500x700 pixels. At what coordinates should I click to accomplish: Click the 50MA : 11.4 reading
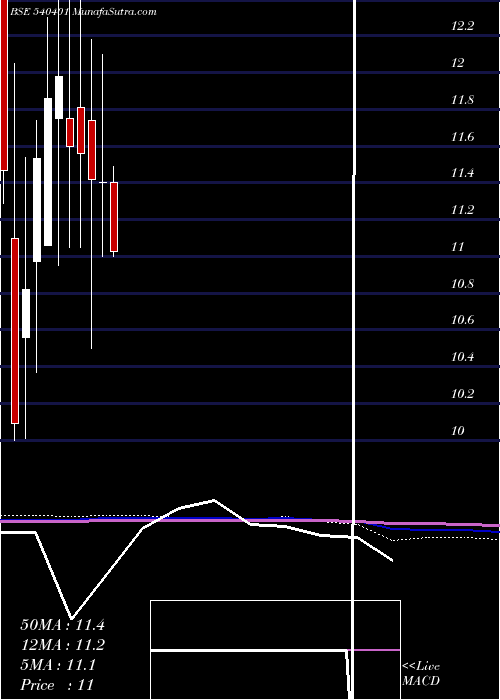[x=62, y=625]
